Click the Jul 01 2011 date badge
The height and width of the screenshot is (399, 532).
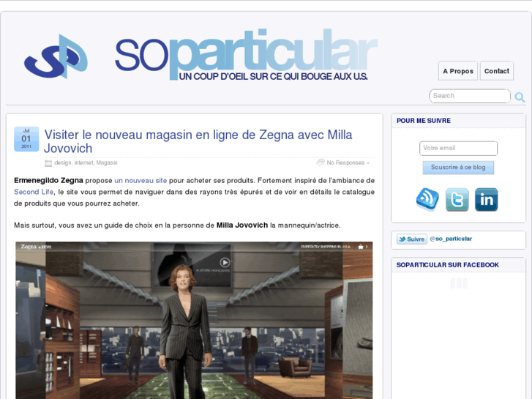(x=26, y=139)
